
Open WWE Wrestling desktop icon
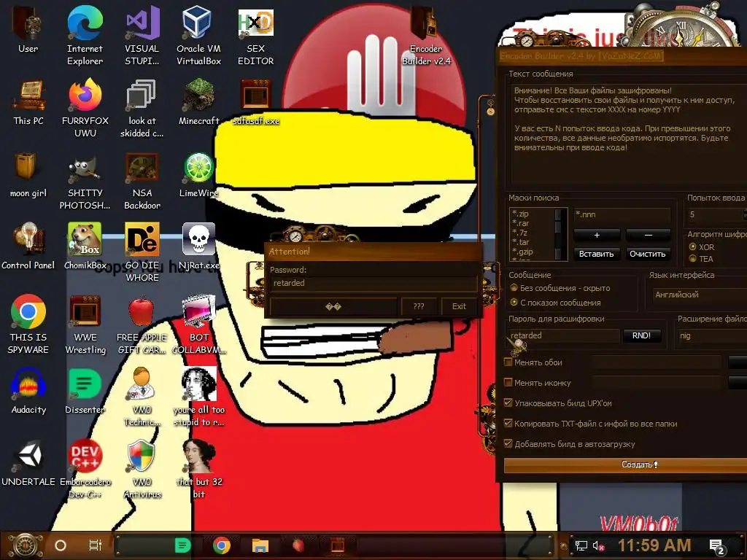pos(85,324)
